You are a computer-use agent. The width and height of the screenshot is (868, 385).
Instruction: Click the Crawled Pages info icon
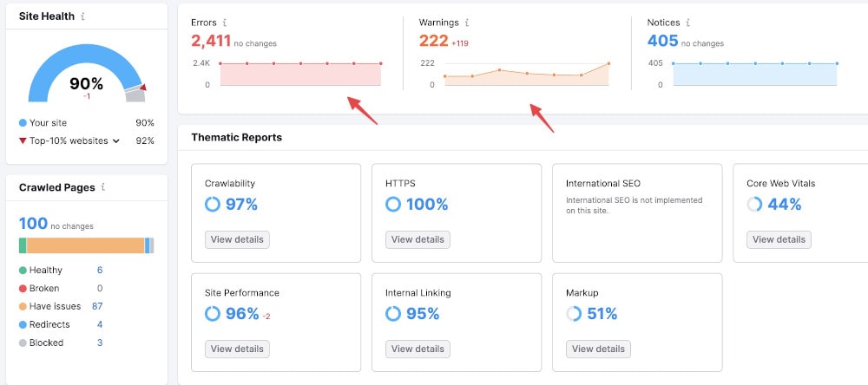click(x=103, y=187)
